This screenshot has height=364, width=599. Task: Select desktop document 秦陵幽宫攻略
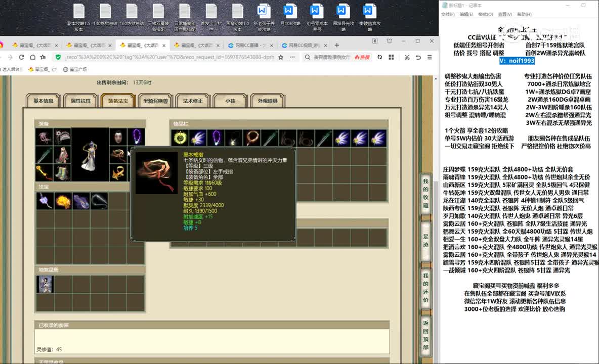[x=369, y=17]
